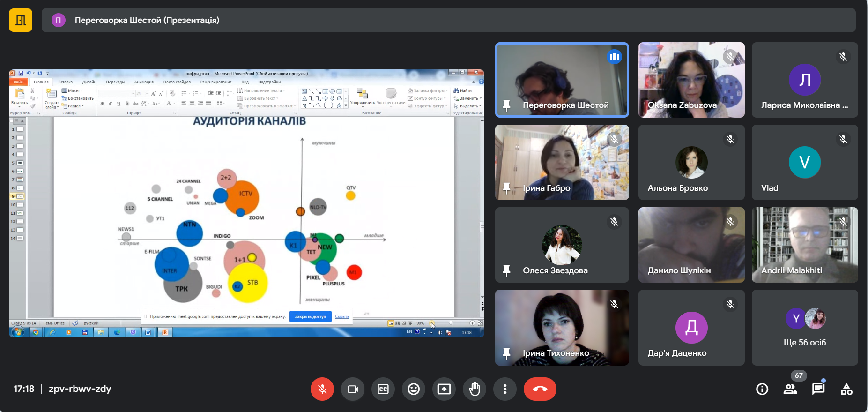Open the Анимация ribbon tab
This screenshot has height=412, width=868.
coord(144,82)
